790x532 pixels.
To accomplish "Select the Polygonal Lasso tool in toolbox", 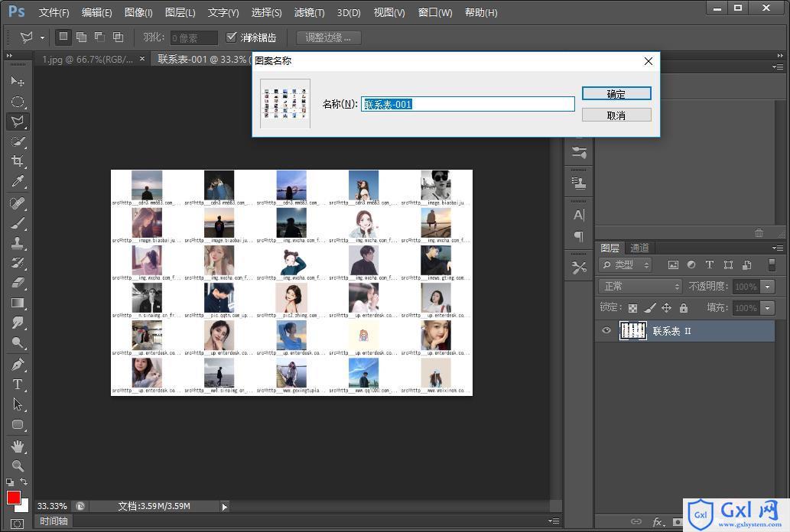I will point(18,122).
